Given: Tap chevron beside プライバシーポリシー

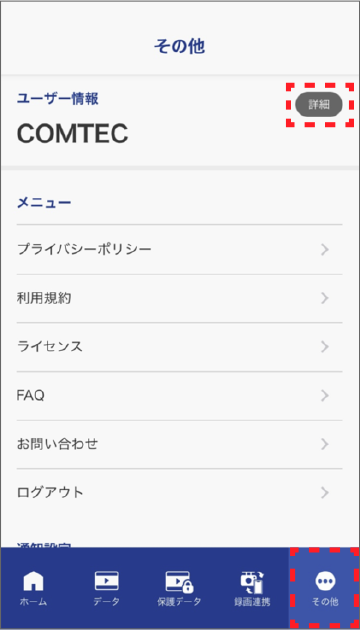Looking at the screenshot, I should [325, 250].
